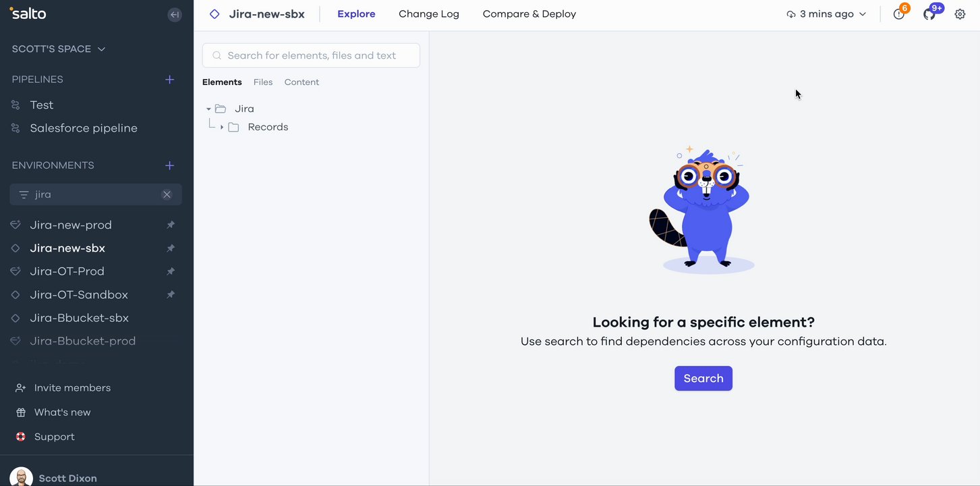Clear the jira environment filter

click(x=167, y=194)
